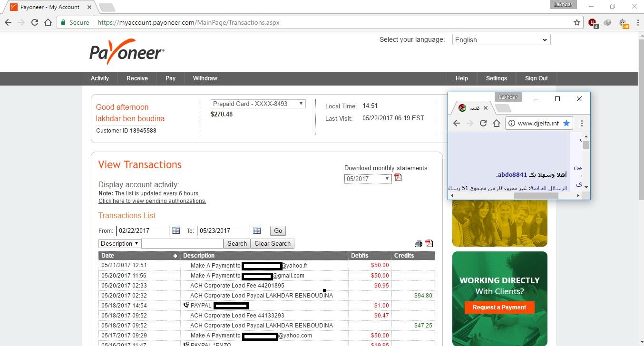Click back arrow in djelfa popup window
The height and width of the screenshot is (346, 644).
[457, 123]
